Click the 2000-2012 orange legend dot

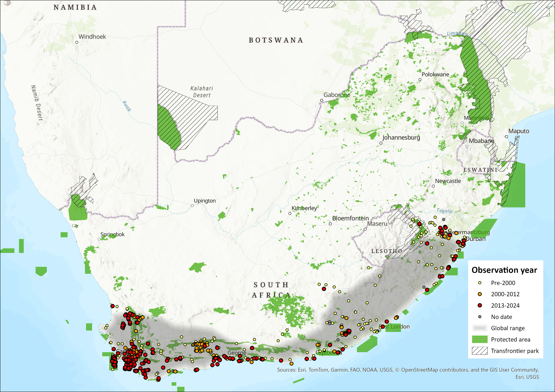click(480, 294)
